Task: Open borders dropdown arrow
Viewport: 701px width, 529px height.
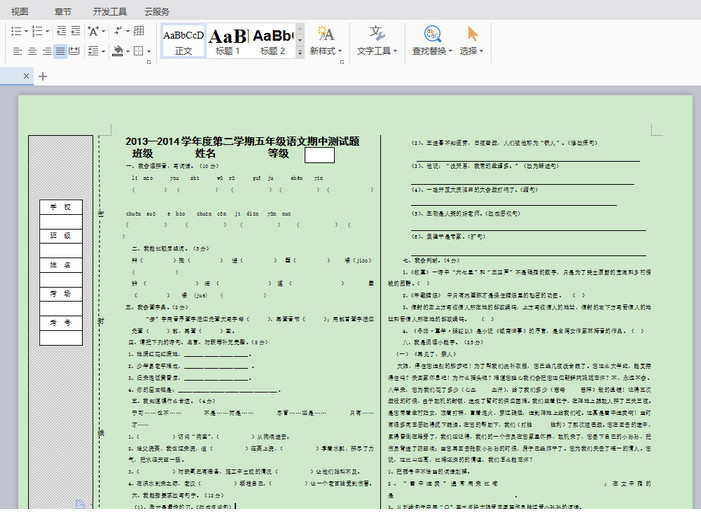Action: click(149, 51)
